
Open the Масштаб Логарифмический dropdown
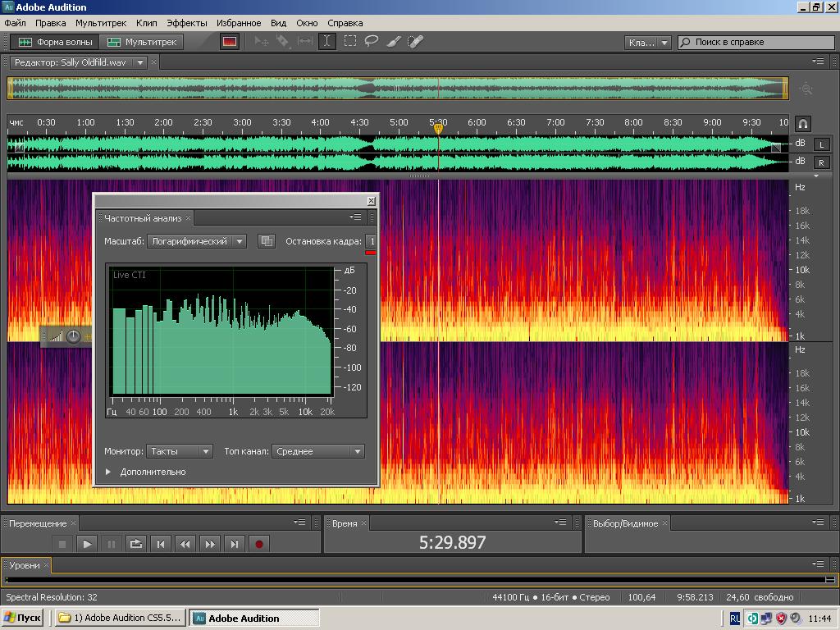pos(197,241)
